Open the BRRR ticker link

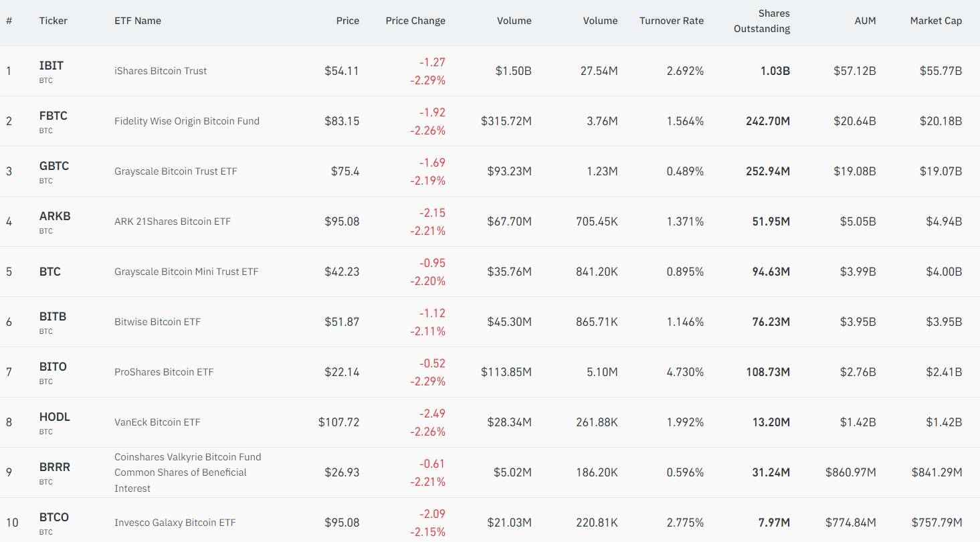(x=55, y=467)
